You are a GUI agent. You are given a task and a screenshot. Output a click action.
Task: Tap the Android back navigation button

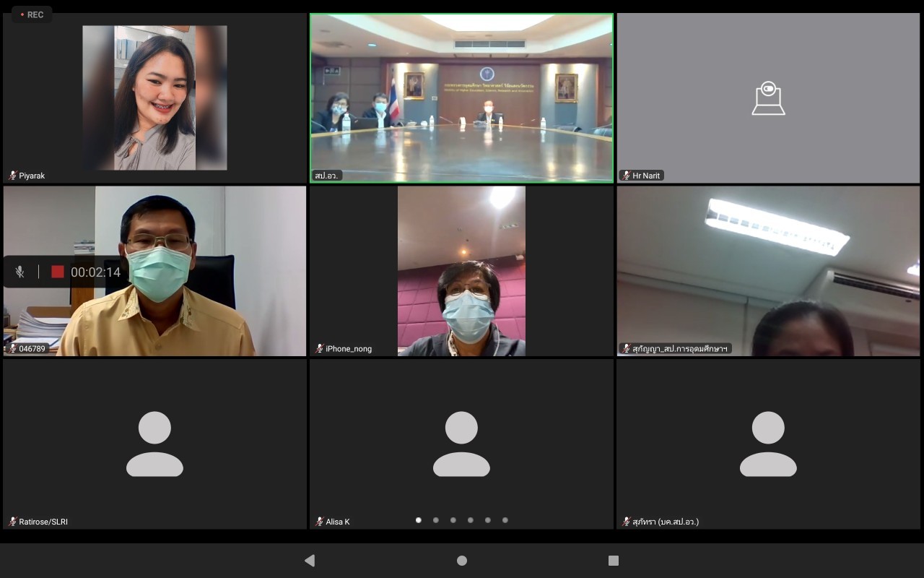tap(310, 561)
